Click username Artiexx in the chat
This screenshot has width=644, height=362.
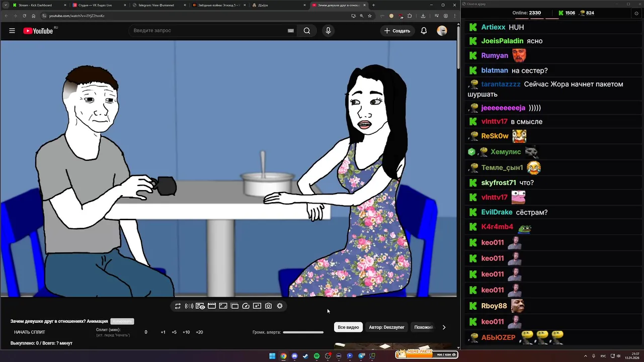pos(493,27)
